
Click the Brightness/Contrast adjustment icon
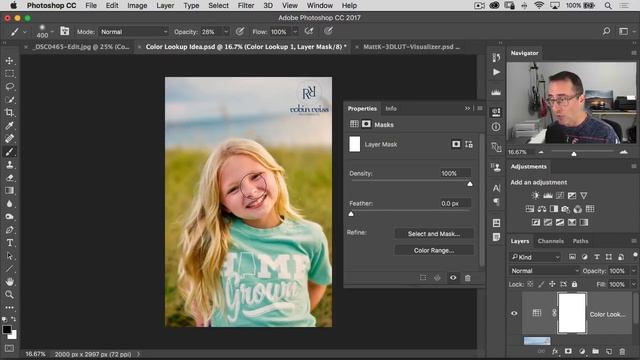point(536,196)
